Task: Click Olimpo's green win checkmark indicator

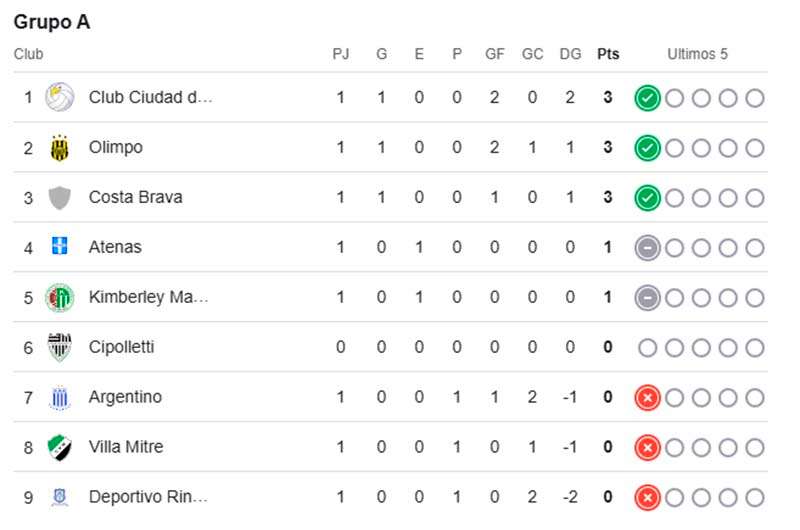Action: pos(647,148)
